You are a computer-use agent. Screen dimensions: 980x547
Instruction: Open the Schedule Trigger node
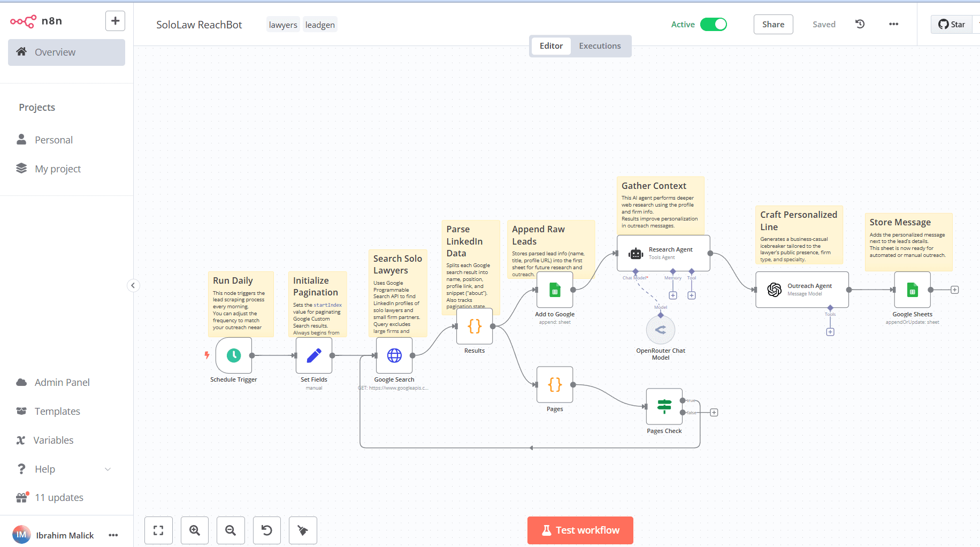[x=234, y=355]
